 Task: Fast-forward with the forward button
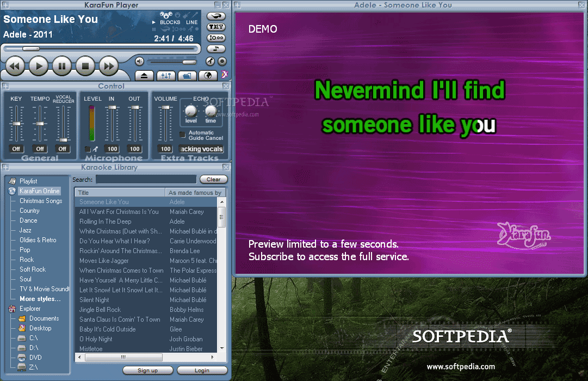tap(109, 66)
